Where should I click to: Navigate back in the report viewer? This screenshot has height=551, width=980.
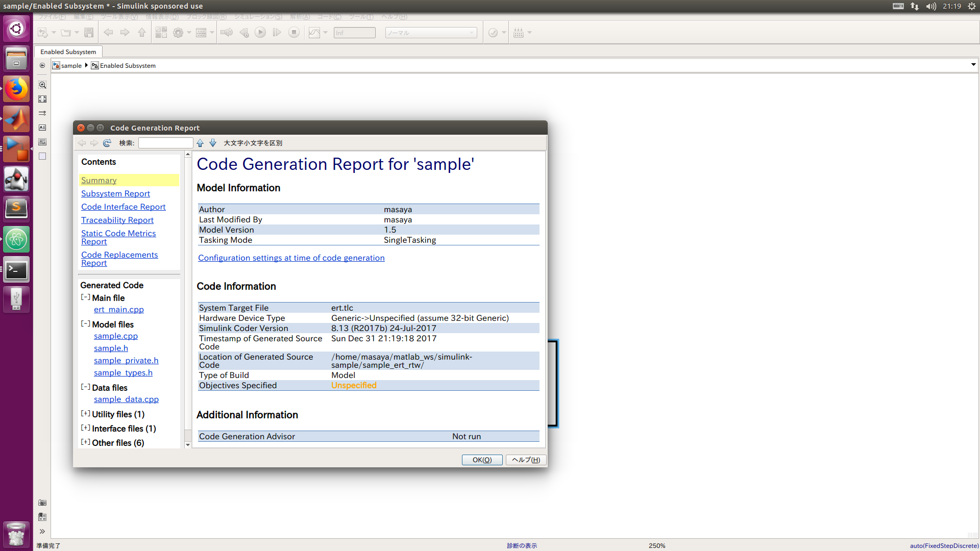coord(82,143)
